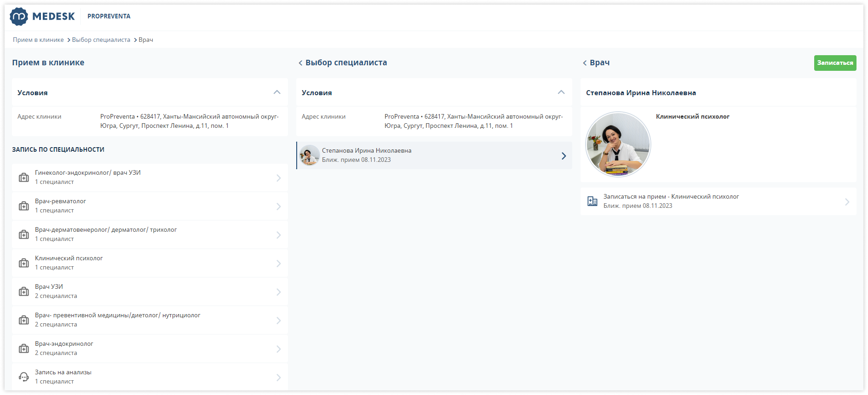Image resolution: width=868 pixels, height=395 pixels.
Task: Click the medical kit icon beside Врач-дерматовенеролог
Action: tap(24, 235)
